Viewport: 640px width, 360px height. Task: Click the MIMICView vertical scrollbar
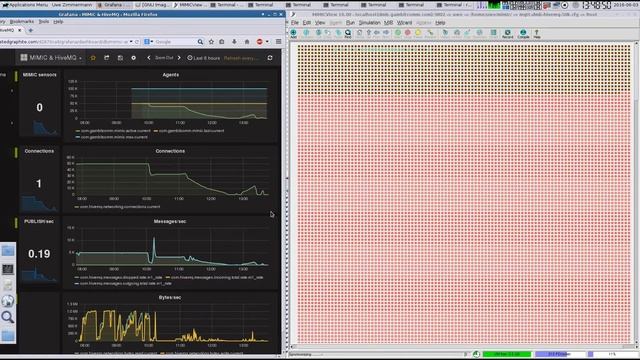[636, 192]
